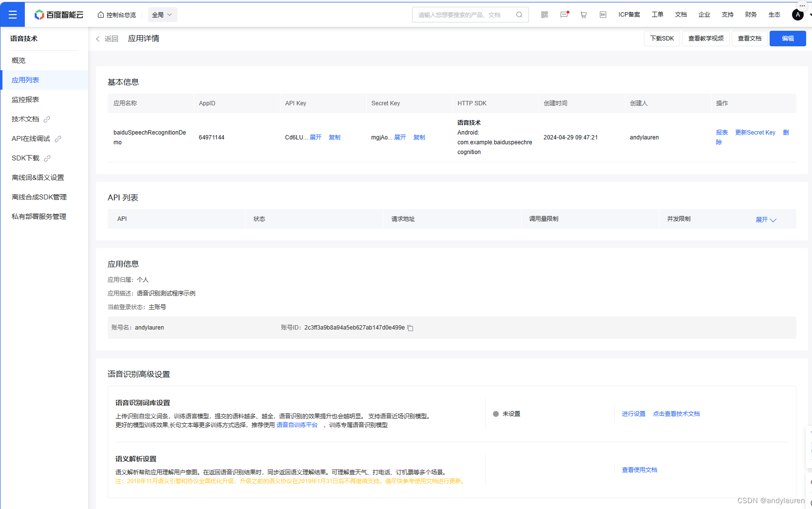Image resolution: width=812 pixels, height=509 pixels.
Task: Click the 更新Secret Key link
Action: (x=755, y=133)
